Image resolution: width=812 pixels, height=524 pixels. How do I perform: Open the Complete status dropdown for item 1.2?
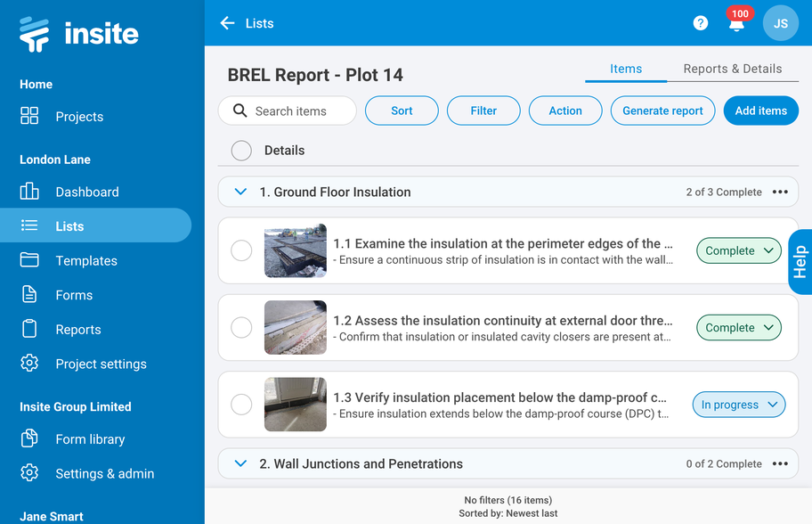738,328
